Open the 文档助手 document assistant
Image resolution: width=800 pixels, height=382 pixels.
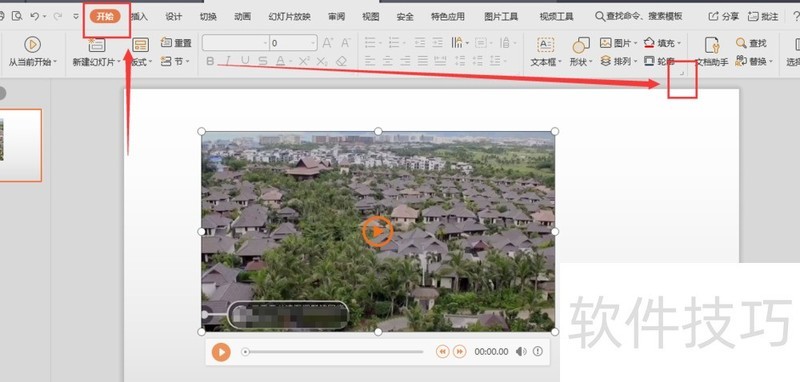[x=712, y=51]
